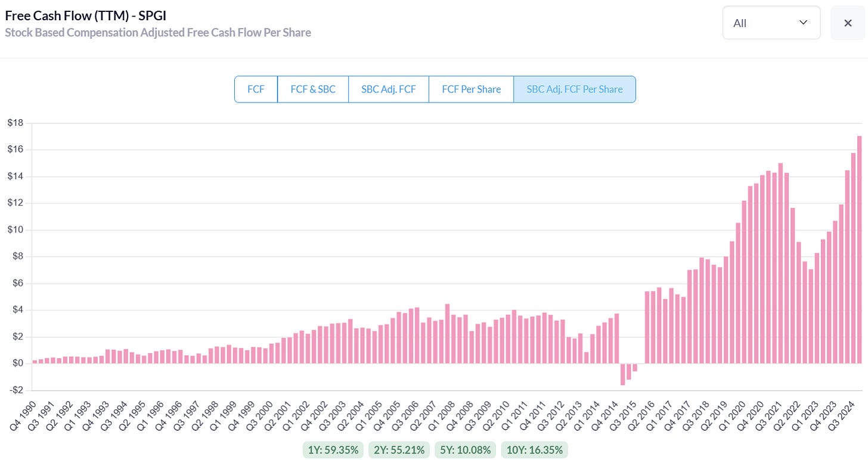The height and width of the screenshot is (460, 868).
Task: Click the very first bar at Q4 1990
Action: coord(35,361)
